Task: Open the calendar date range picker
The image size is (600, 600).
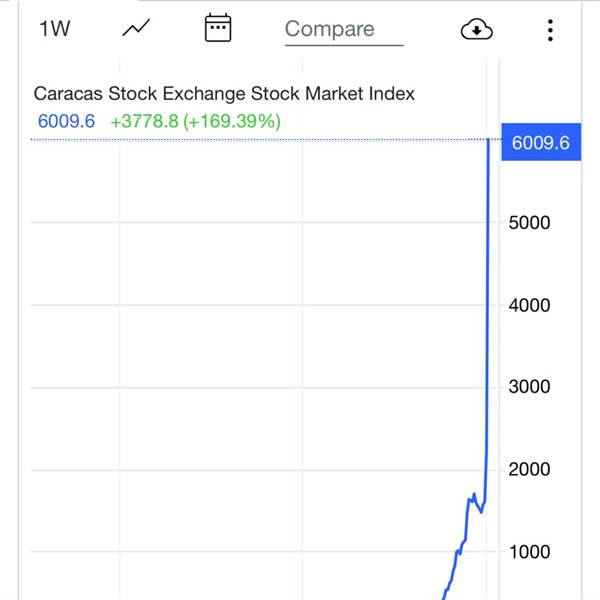Action: point(218,28)
